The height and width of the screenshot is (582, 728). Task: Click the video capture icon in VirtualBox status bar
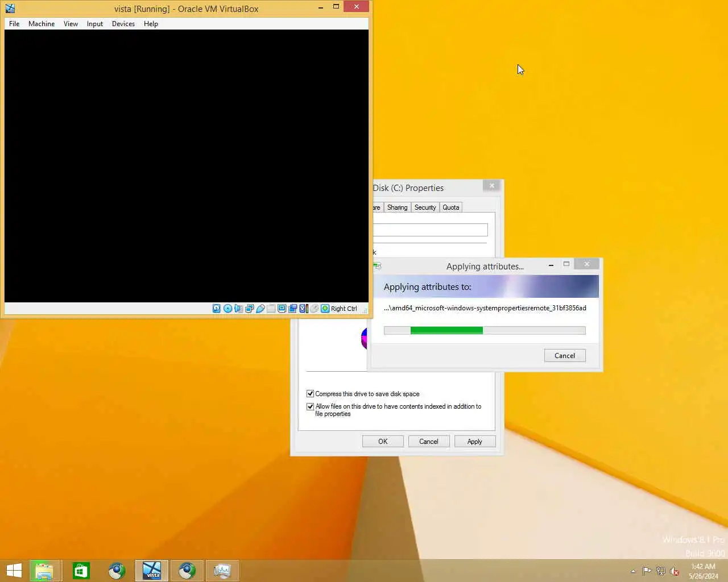point(292,309)
